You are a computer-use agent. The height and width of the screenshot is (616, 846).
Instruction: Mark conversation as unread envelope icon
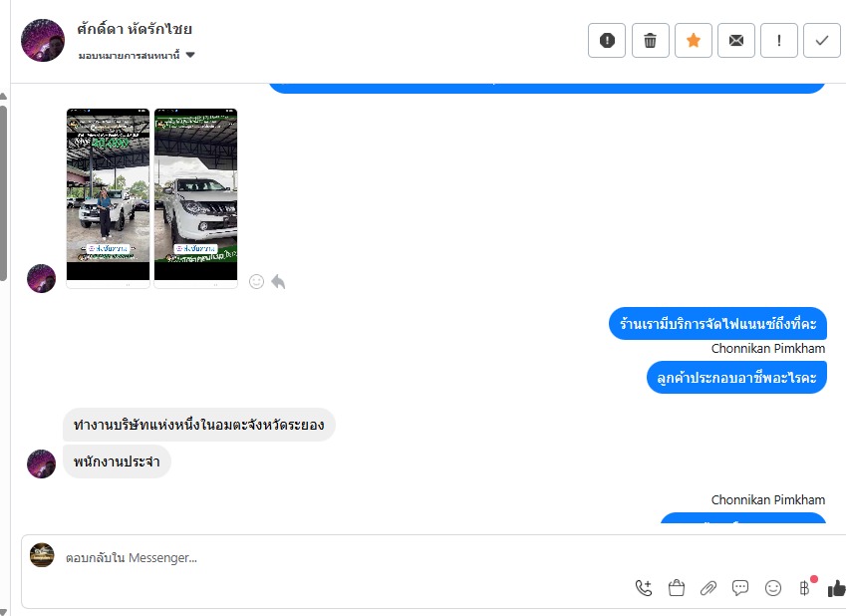tap(736, 40)
